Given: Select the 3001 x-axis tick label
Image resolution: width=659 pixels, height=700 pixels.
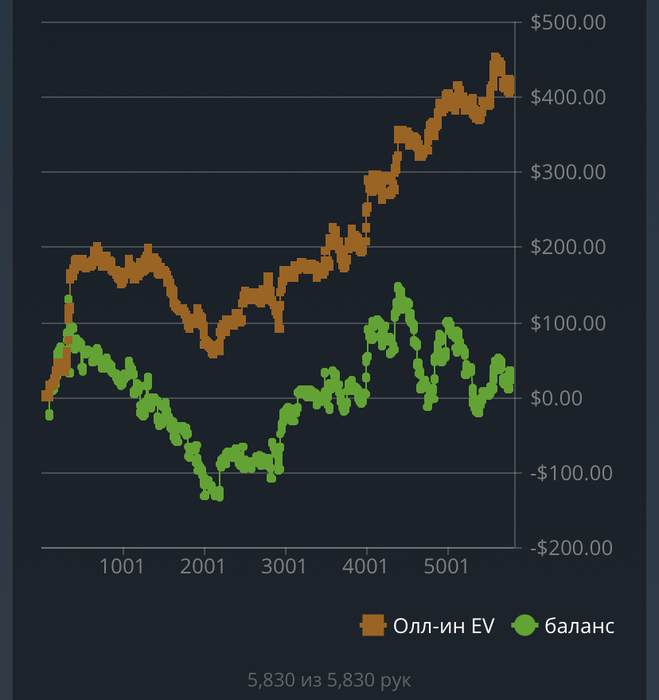Looking at the screenshot, I should click(x=285, y=569).
